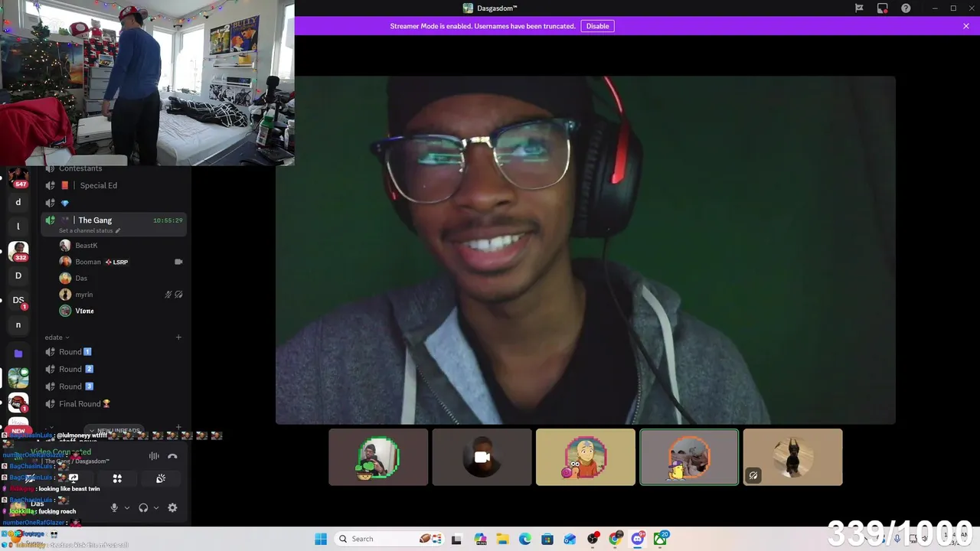The image size is (980, 551).
Task: Open Microsoft Store from the taskbar
Action: click(547, 539)
